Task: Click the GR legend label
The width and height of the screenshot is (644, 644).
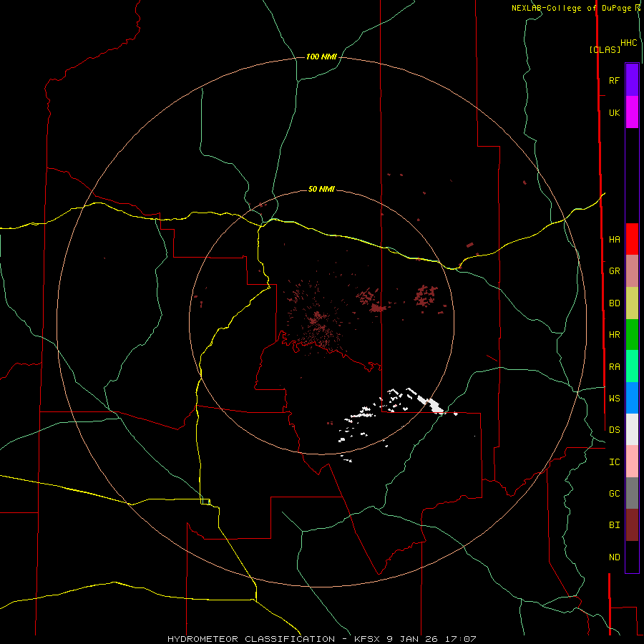Action: tap(614, 271)
